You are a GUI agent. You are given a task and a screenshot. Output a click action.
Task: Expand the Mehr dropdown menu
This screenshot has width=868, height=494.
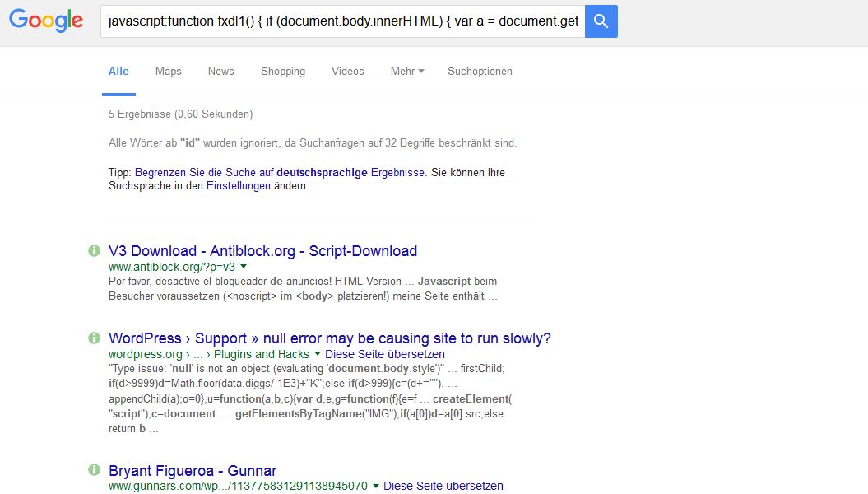[407, 72]
